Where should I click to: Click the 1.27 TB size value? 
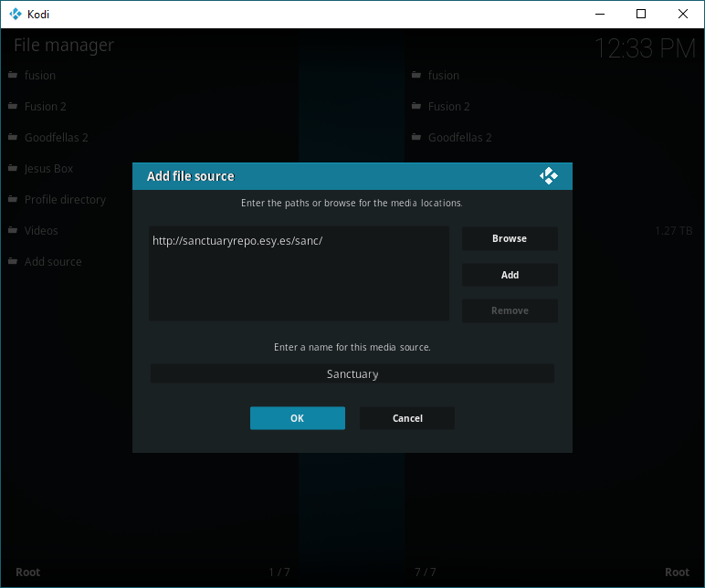674,231
